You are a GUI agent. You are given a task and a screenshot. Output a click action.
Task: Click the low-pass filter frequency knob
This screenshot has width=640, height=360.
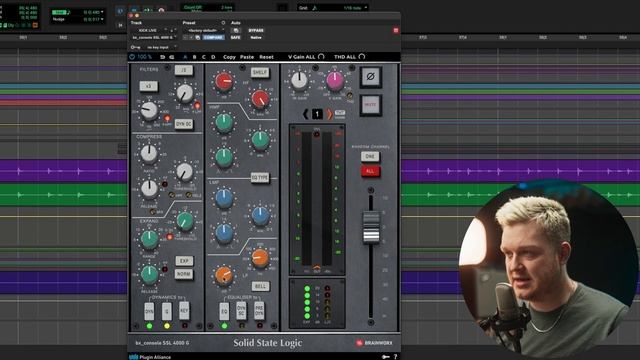[x=184, y=94]
